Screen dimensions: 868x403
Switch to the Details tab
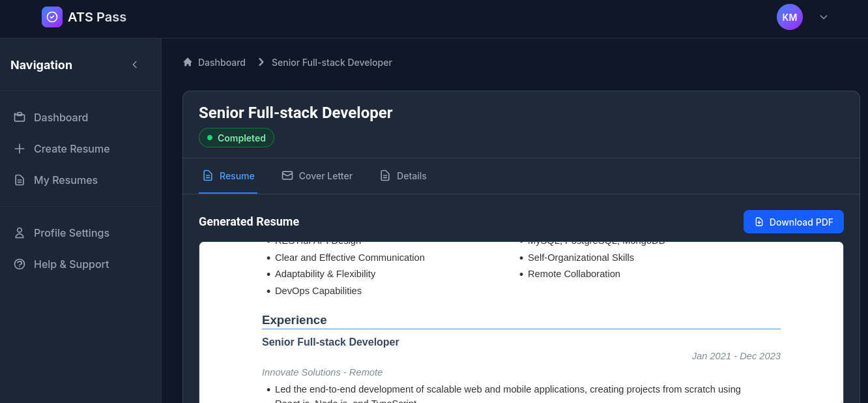[403, 176]
